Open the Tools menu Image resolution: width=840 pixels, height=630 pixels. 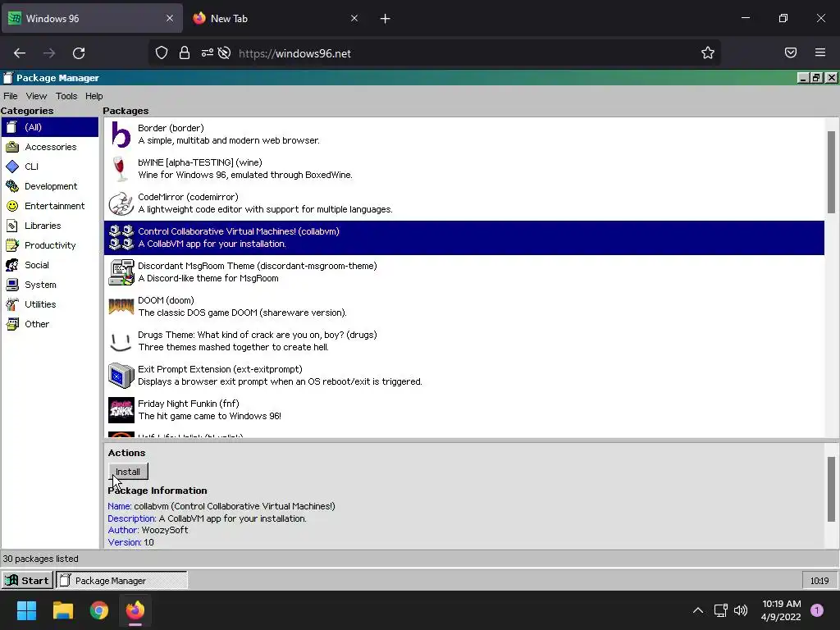[66, 96]
